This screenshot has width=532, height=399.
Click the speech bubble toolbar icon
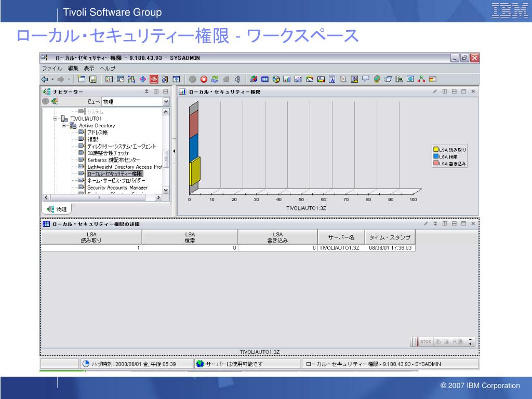(x=365, y=79)
